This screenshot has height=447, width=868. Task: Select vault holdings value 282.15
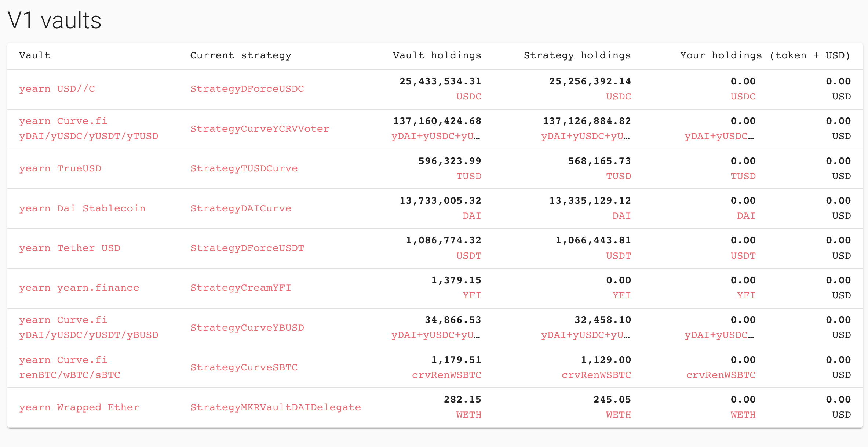463,400
